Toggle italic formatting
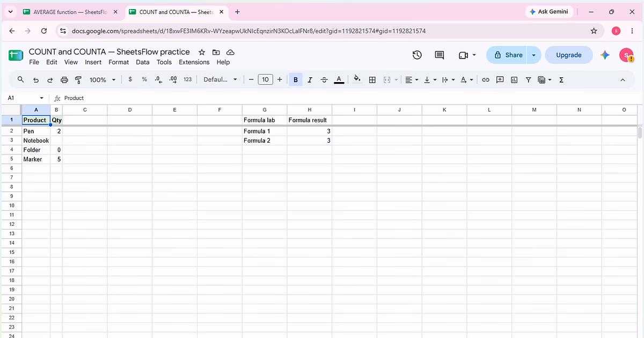Screen dimensions: 644x338 [310, 79]
